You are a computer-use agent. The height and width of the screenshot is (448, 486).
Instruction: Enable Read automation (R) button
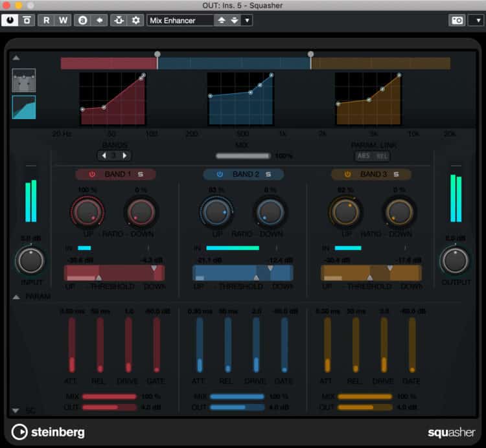pyautogui.click(x=46, y=21)
